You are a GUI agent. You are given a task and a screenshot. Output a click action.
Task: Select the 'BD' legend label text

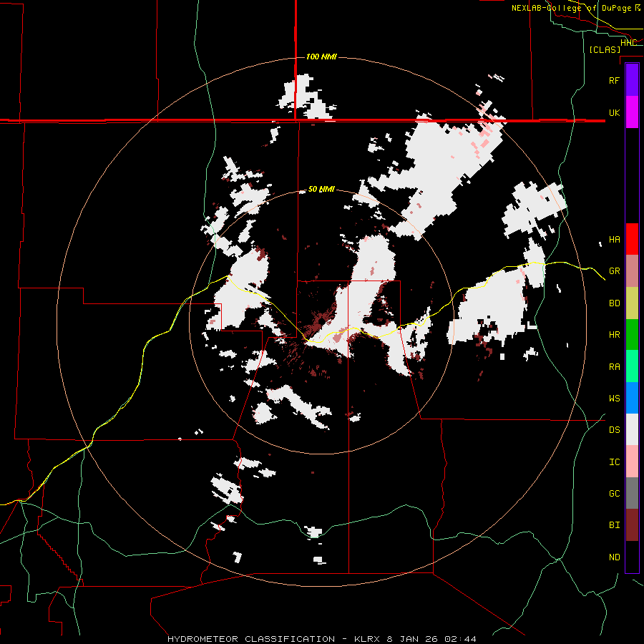pos(614,303)
